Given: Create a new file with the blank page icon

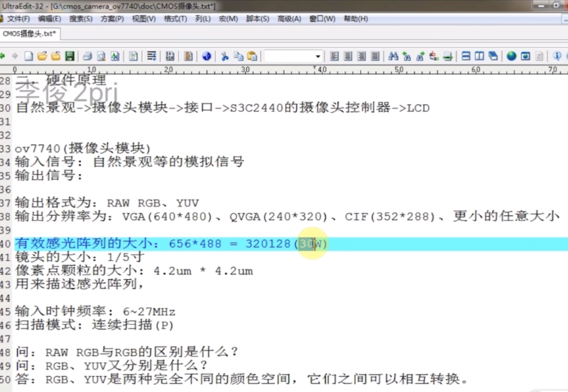Looking at the screenshot, I should pos(28,56).
